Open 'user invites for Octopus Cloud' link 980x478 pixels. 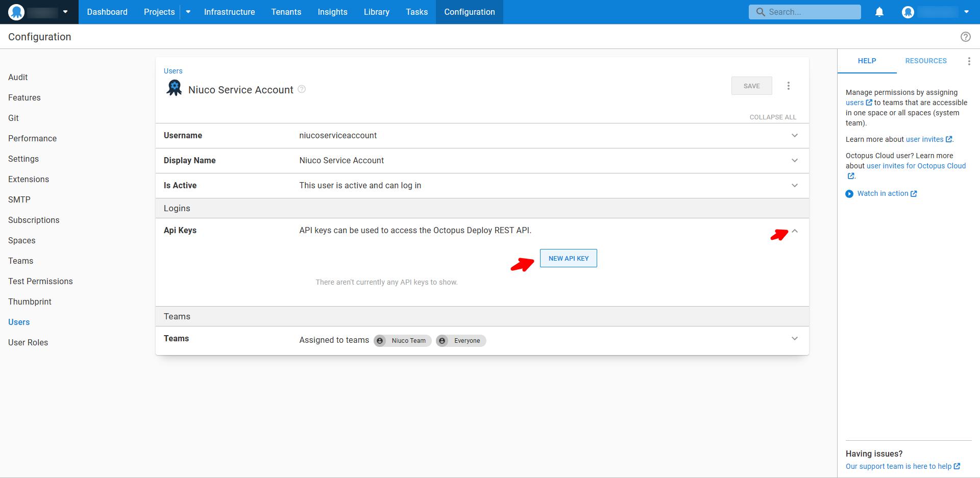click(x=916, y=166)
